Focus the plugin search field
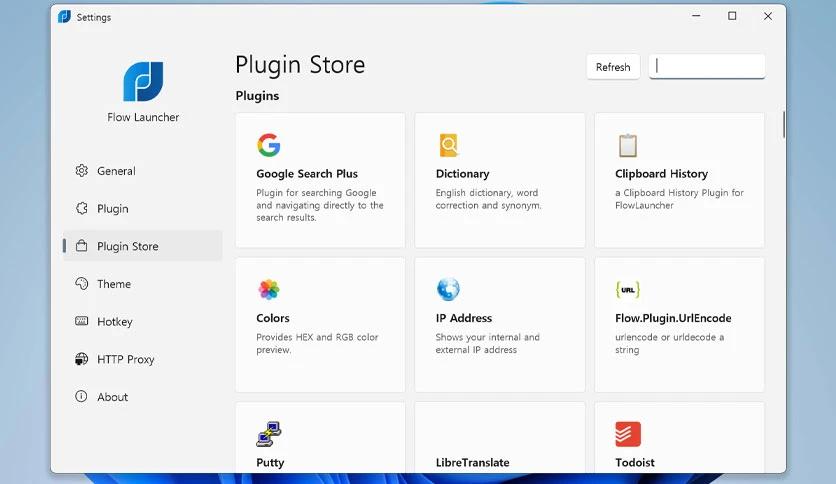 (707, 66)
